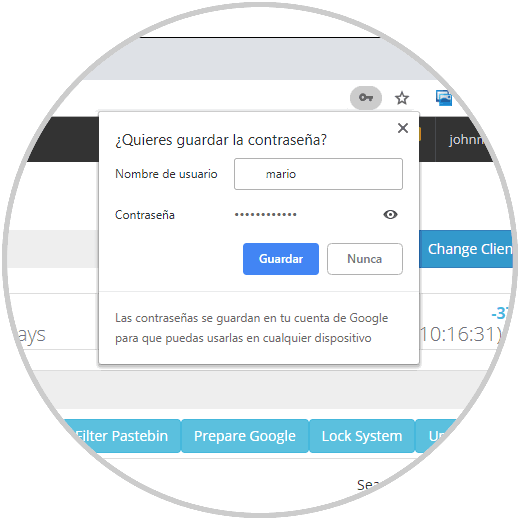
Task: Click the Filter Pastebin button
Action: [x=122, y=436]
